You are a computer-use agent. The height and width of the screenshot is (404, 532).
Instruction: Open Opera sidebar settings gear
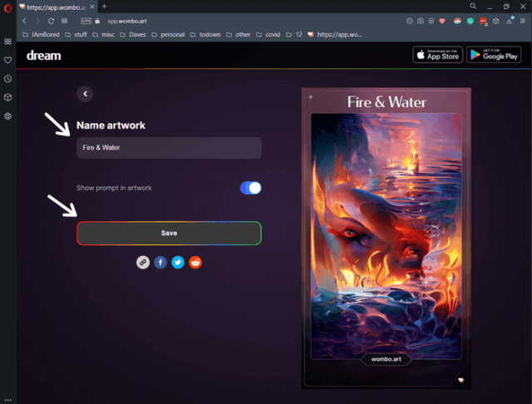(x=7, y=116)
